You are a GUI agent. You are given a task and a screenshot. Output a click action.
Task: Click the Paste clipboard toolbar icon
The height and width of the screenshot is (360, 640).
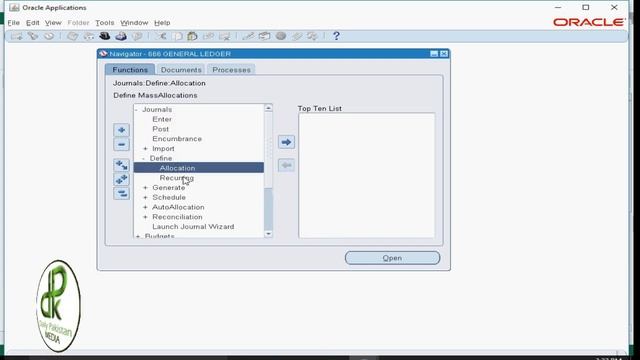point(192,36)
